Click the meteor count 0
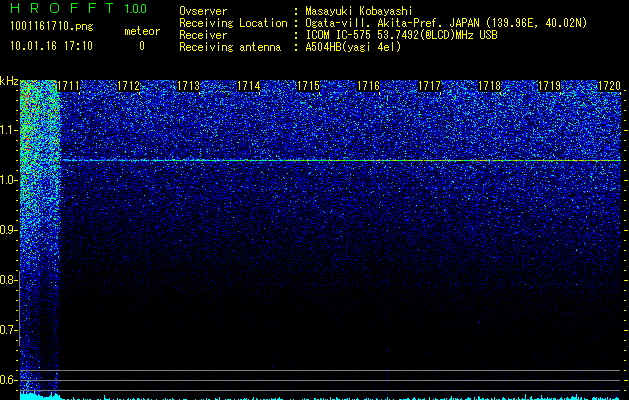 coord(142,46)
